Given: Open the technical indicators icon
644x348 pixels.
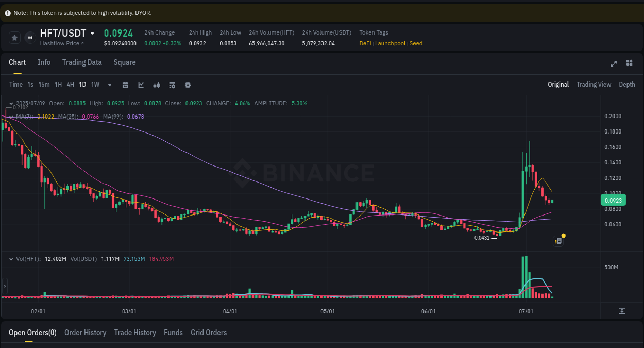Looking at the screenshot, I should (x=172, y=85).
